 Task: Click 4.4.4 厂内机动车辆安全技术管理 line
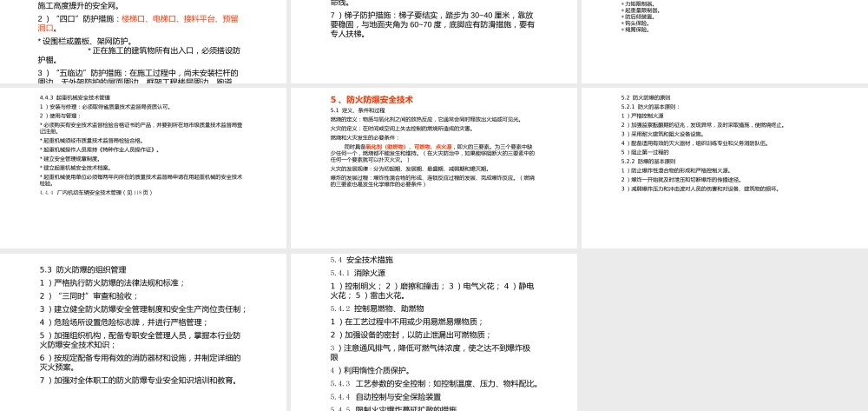95,193
